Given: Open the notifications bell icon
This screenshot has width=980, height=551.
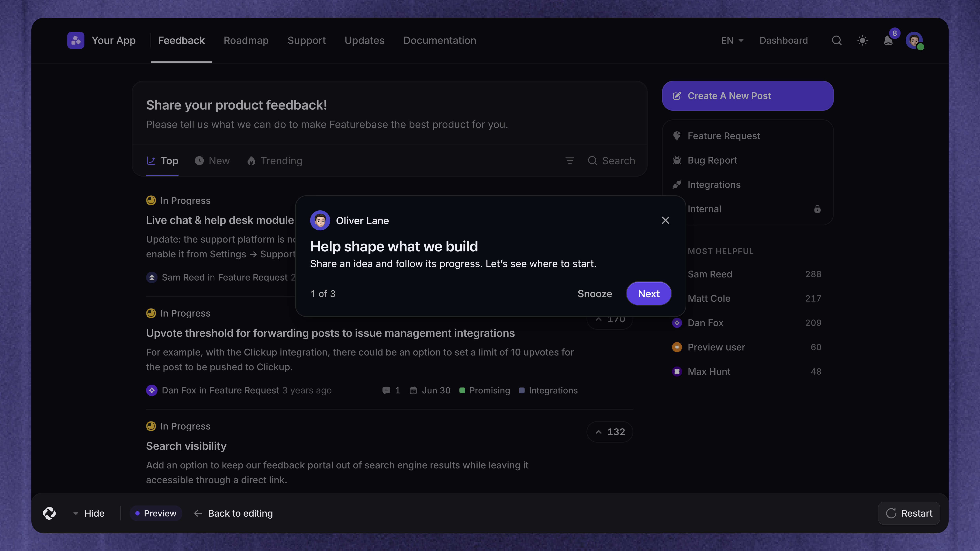Looking at the screenshot, I should click(x=888, y=40).
